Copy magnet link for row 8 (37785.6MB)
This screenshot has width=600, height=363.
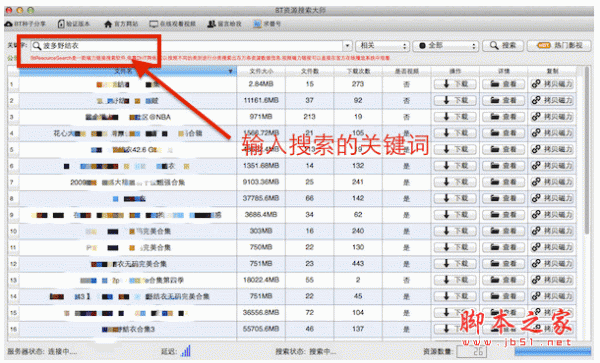coord(552,199)
